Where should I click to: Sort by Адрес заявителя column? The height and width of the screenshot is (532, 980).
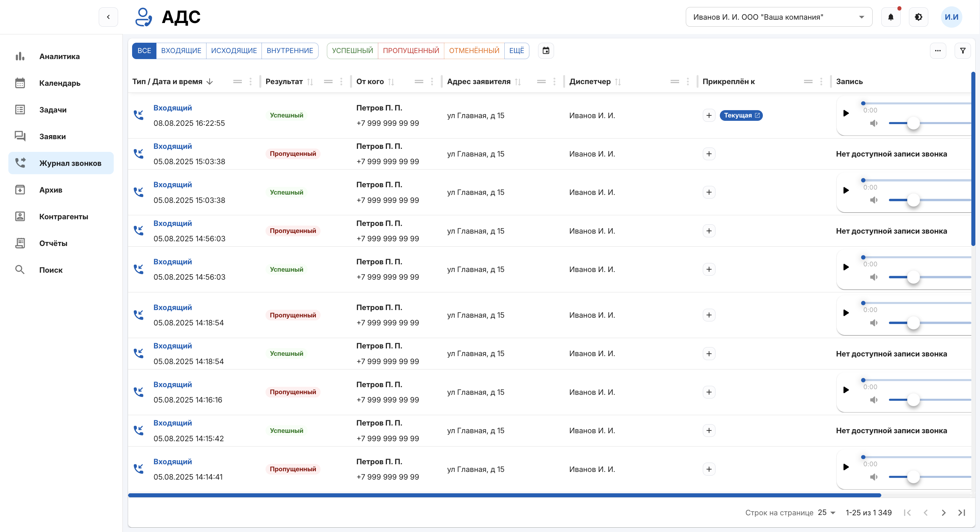point(518,81)
